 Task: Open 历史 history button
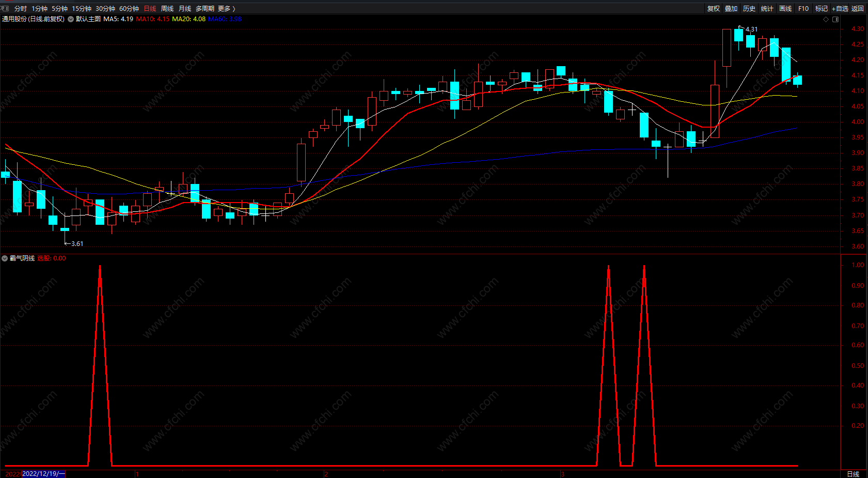tap(749, 8)
